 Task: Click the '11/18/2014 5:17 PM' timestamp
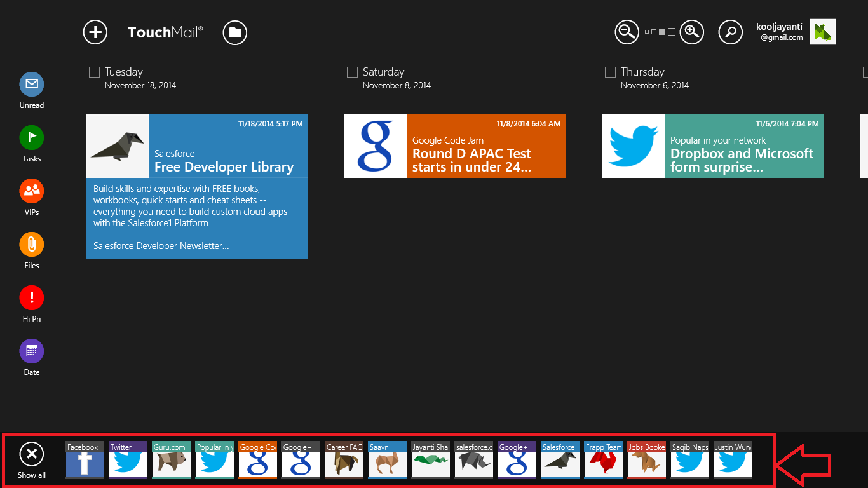[270, 124]
